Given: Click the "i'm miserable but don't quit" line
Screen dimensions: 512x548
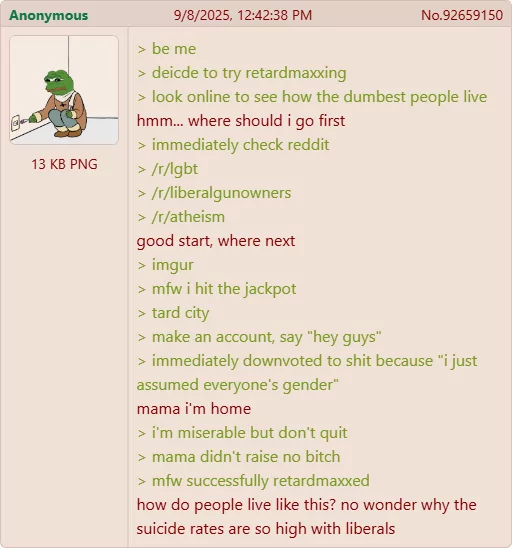Looking at the screenshot, I should point(242,433).
